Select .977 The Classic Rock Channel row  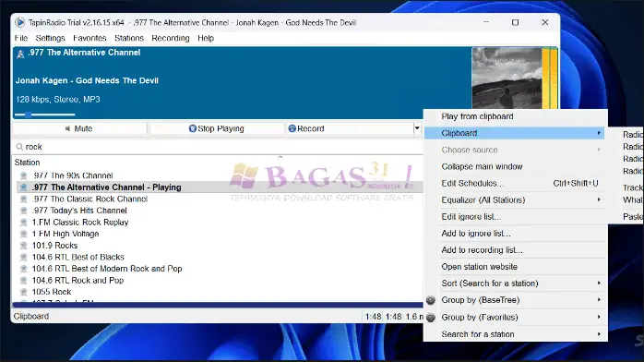click(x=220, y=199)
